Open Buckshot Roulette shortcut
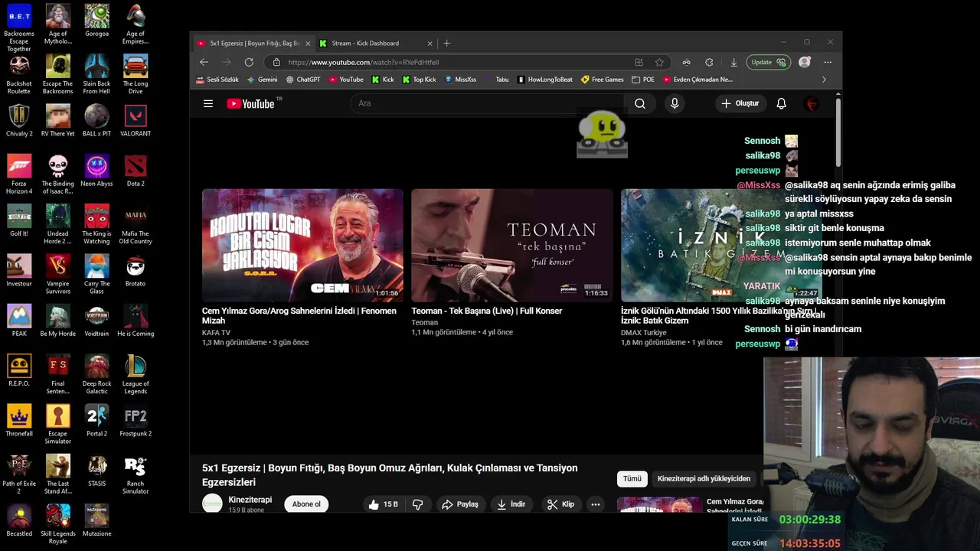Image resolution: width=980 pixels, height=551 pixels. click(19, 74)
